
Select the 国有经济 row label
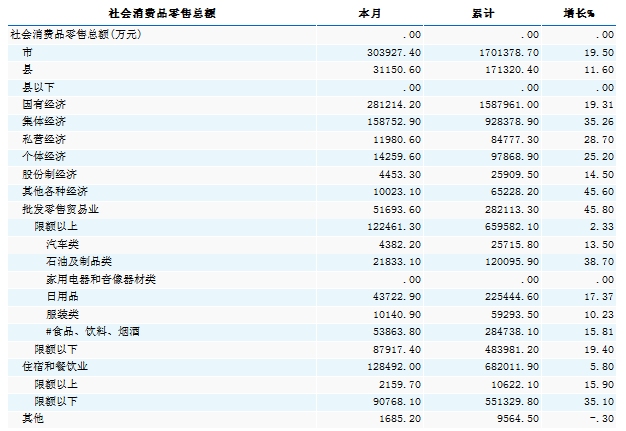pos(44,105)
